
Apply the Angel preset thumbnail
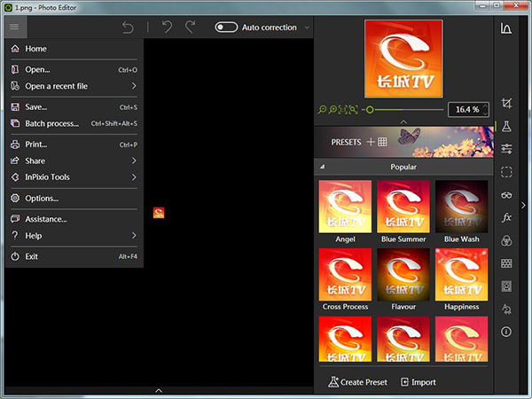pos(345,207)
